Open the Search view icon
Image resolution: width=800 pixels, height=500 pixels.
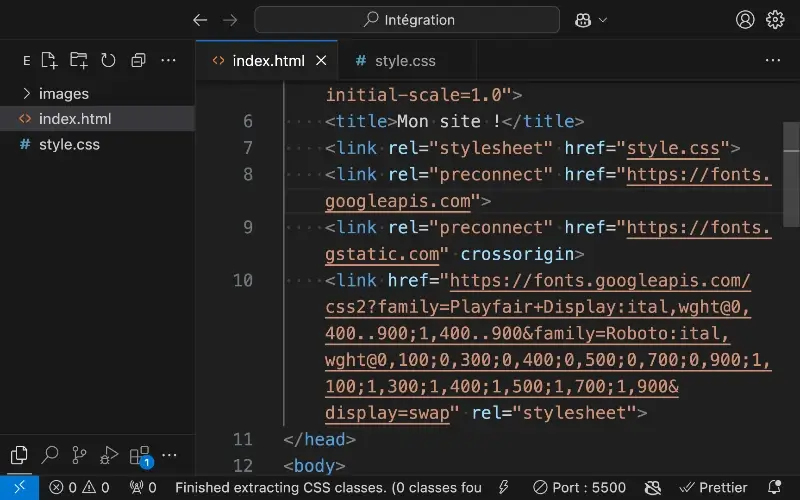click(x=49, y=455)
